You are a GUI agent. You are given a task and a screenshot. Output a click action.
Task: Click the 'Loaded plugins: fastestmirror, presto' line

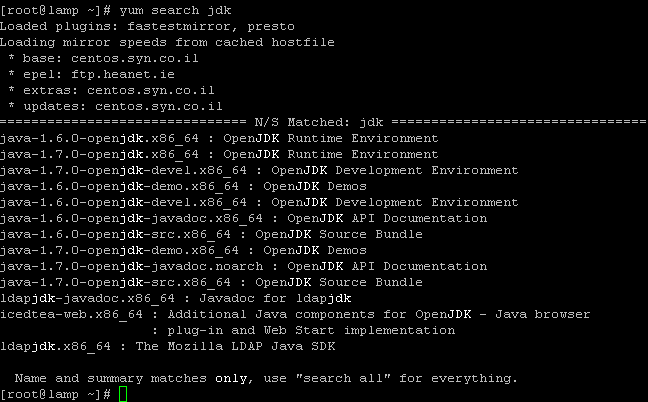(x=147, y=26)
